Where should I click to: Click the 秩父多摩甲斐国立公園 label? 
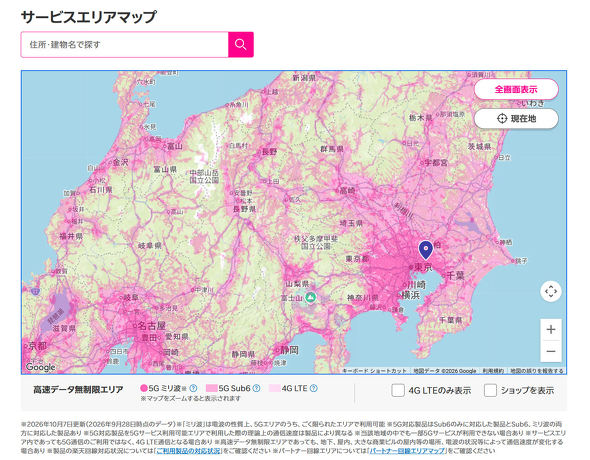click(x=316, y=243)
